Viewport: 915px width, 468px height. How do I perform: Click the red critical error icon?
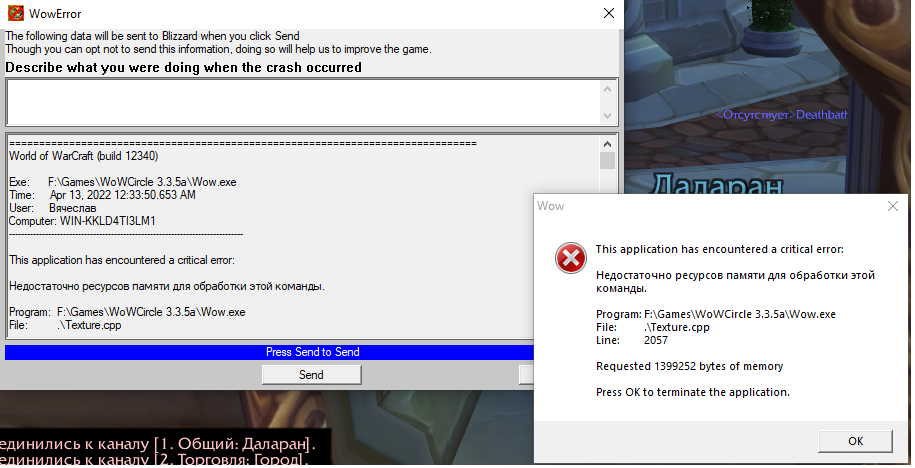570,260
